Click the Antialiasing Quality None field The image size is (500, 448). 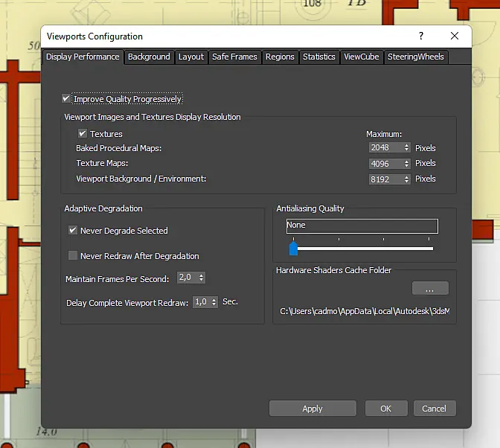362,226
